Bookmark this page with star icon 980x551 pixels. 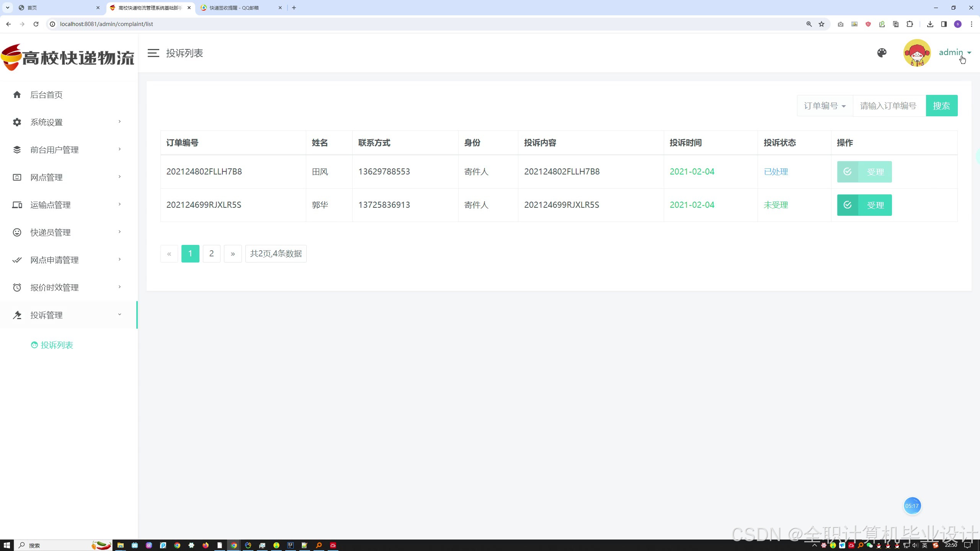coord(822,24)
